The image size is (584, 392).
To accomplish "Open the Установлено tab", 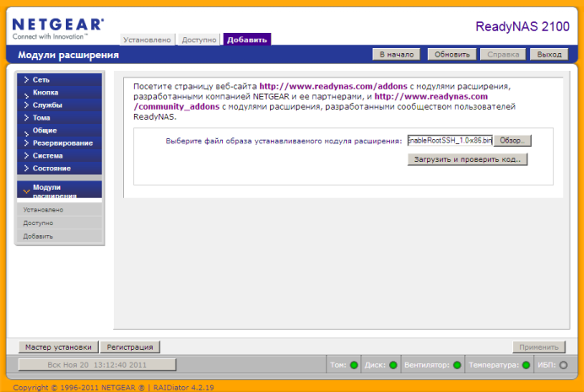I will [147, 40].
